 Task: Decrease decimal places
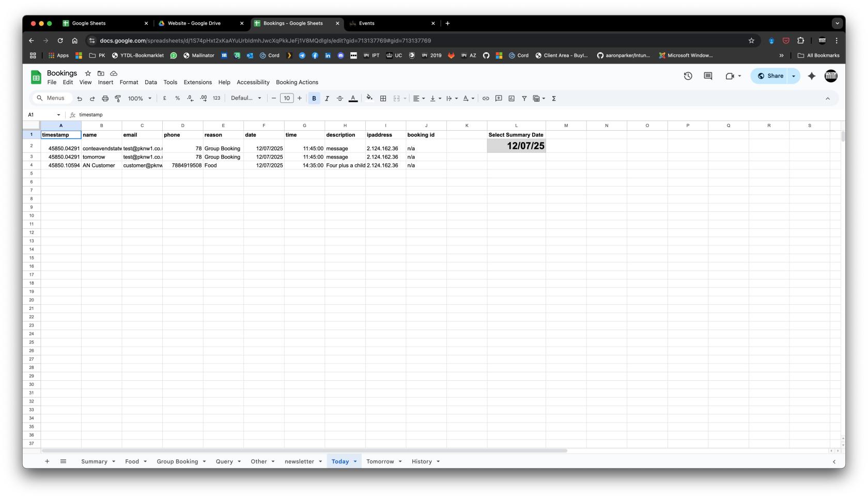(190, 98)
